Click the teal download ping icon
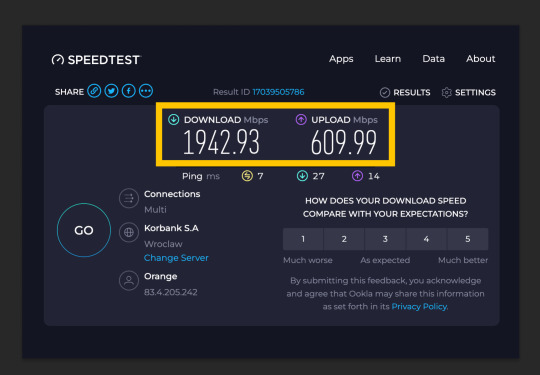This screenshot has width=540, height=375. [x=302, y=176]
